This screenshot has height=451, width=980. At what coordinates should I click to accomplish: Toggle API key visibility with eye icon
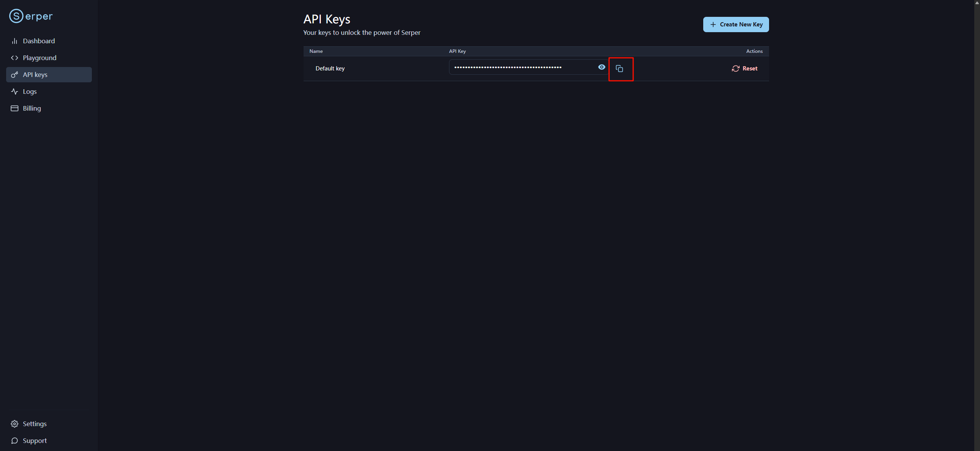(601, 67)
